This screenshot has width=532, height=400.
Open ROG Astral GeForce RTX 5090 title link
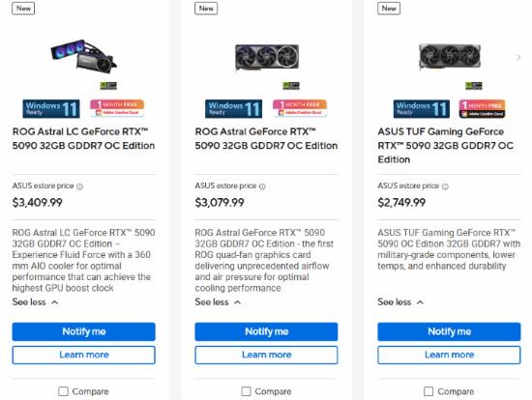(x=266, y=138)
